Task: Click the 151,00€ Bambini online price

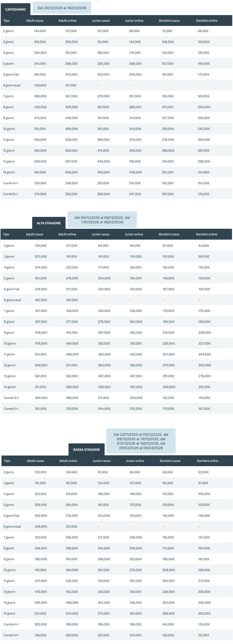Action: coord(204,635)
